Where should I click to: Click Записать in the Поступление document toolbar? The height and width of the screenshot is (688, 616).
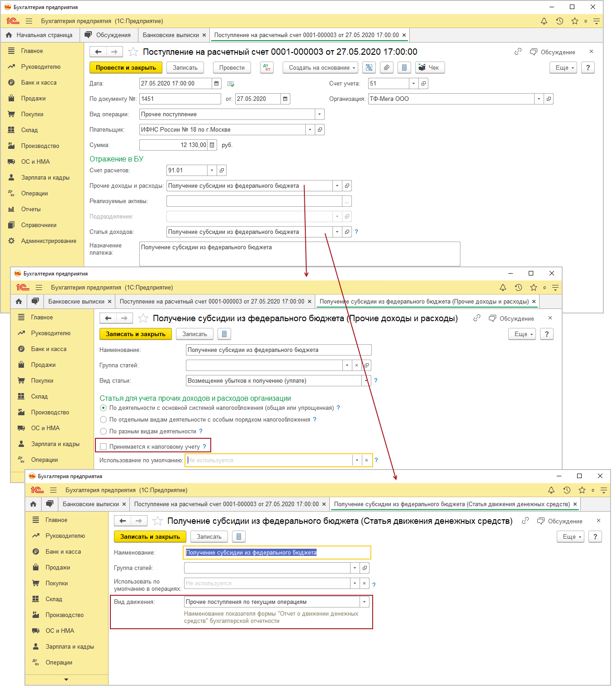(x=185, y=68)
